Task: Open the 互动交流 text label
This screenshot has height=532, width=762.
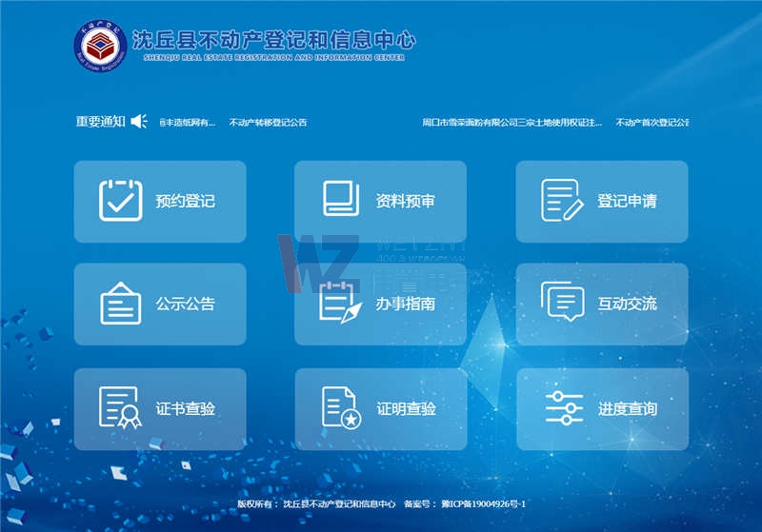Action: 627,305
